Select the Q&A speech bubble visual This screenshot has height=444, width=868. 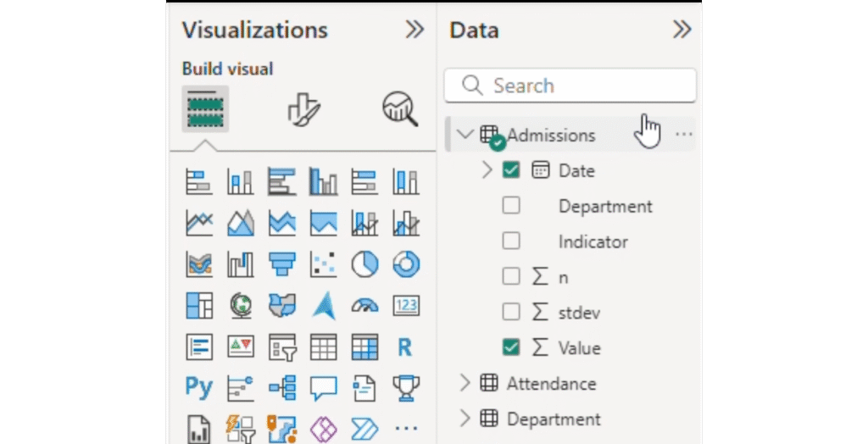point(323,388)
